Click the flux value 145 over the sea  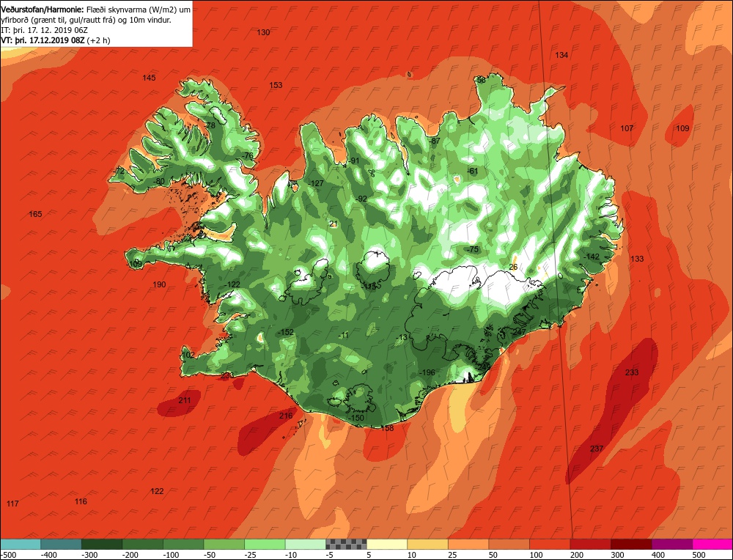click(149, 78)
